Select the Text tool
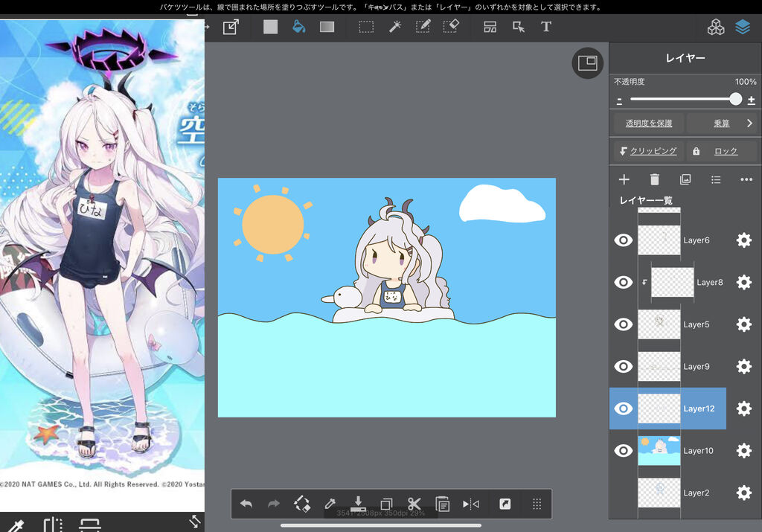This screenshot has height=532, width=762. coord(546,27)
